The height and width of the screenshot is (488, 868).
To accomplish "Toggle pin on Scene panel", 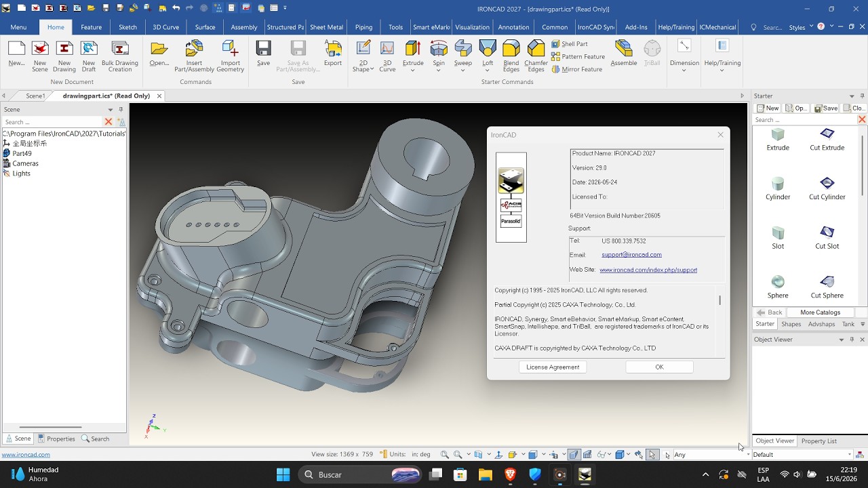I will 121,109.
